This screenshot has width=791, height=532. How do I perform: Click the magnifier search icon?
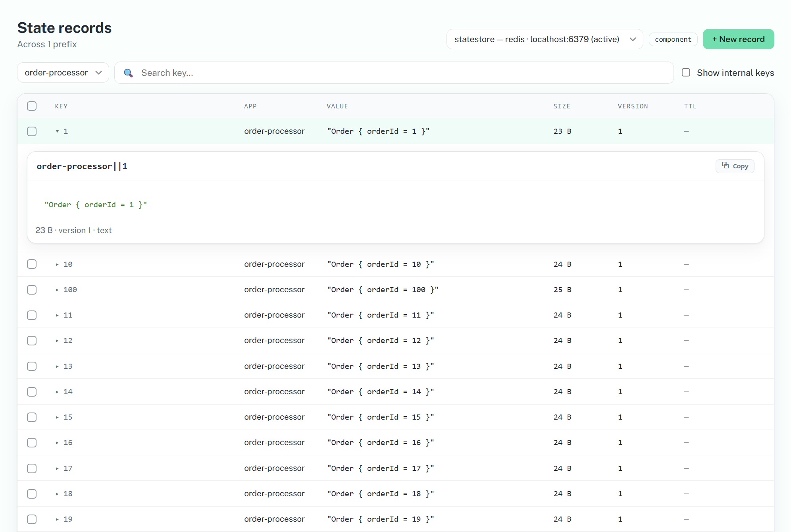[x=128, y=73]
